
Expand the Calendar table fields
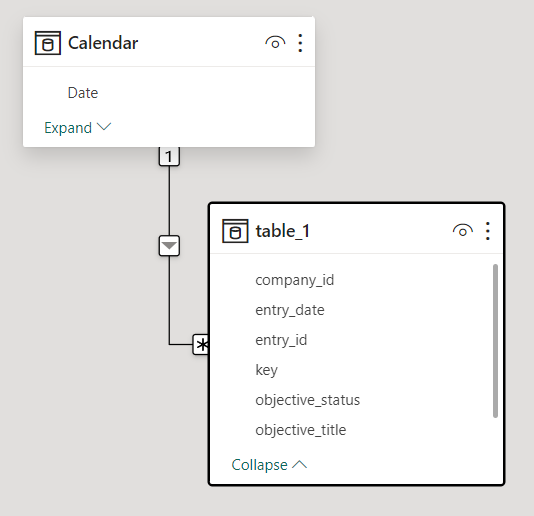point(78,128)
